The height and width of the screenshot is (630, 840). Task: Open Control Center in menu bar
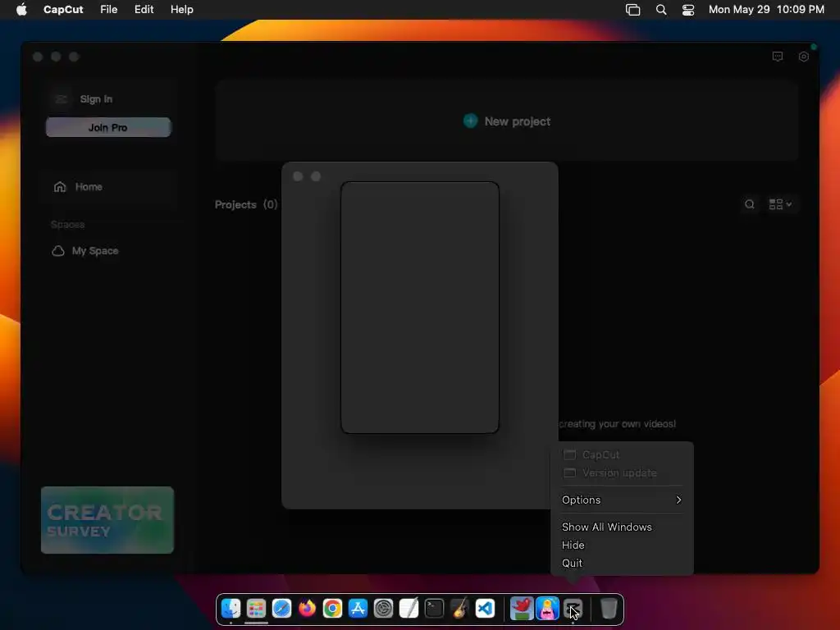(688, 10)
